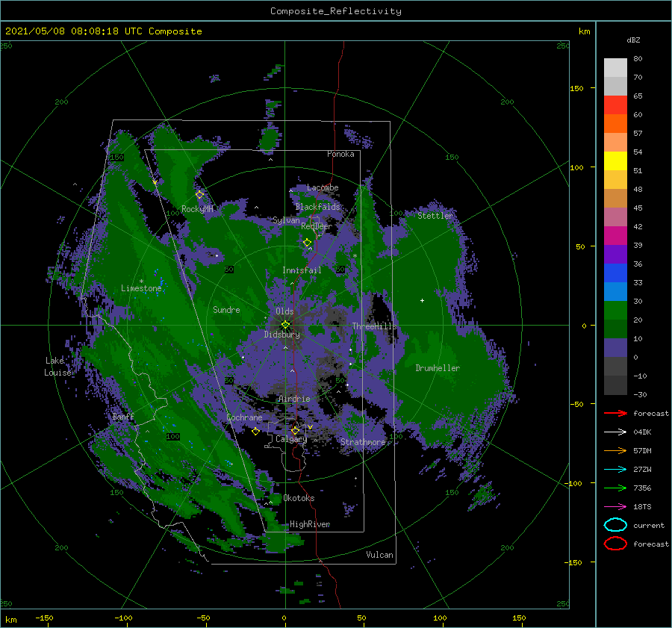Click the Olds label

[284, 311]
